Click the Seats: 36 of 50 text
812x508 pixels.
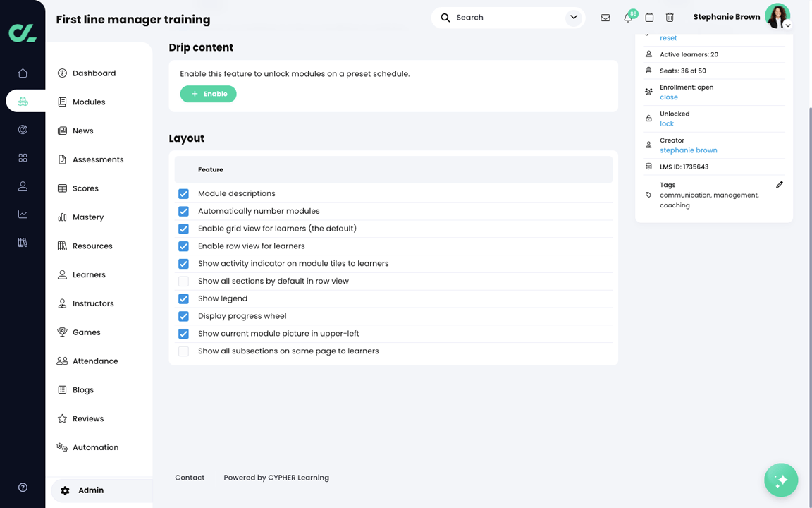tap(682, 71)
